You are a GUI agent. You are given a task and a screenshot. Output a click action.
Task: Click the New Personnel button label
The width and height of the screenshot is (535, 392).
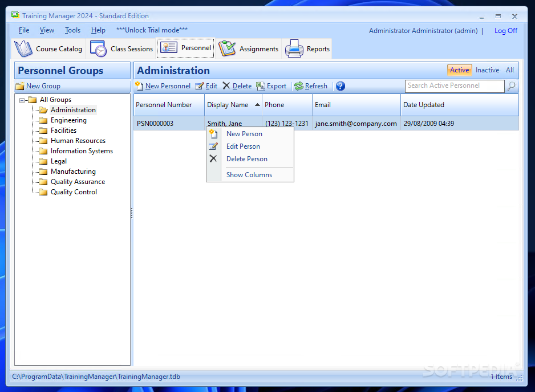(168, 86)
